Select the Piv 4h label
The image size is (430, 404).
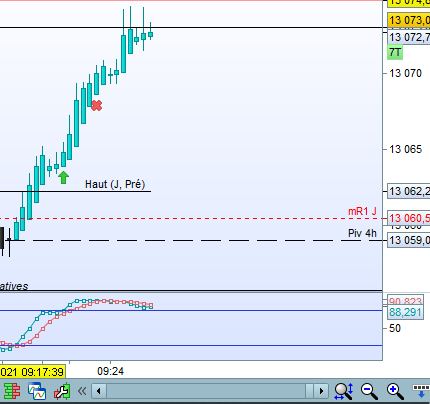click(362, 233)
